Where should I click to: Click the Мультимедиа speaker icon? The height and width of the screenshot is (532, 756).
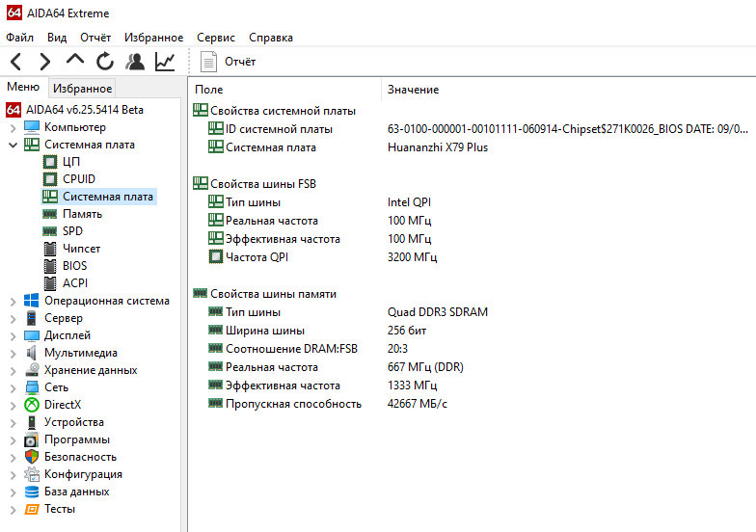tap(32, 353)
